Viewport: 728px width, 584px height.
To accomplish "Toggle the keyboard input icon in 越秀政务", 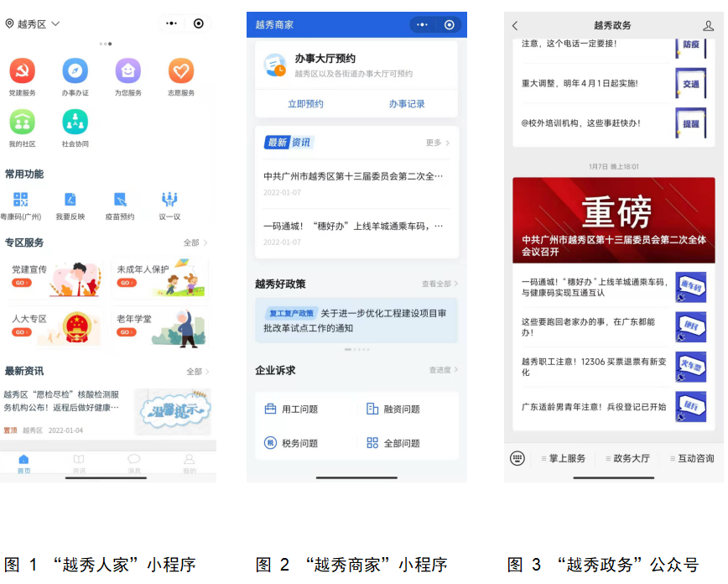I will click(x=517, y=458).
